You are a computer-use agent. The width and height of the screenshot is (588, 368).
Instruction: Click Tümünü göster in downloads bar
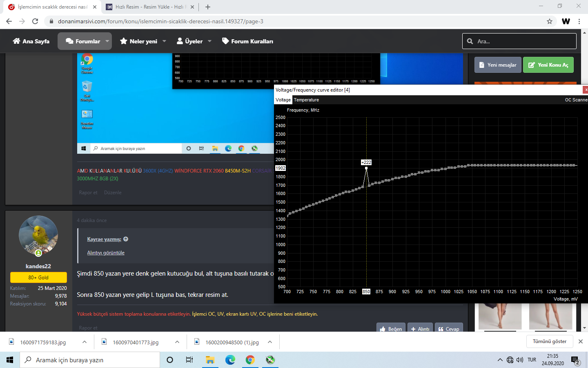(550, 341)
